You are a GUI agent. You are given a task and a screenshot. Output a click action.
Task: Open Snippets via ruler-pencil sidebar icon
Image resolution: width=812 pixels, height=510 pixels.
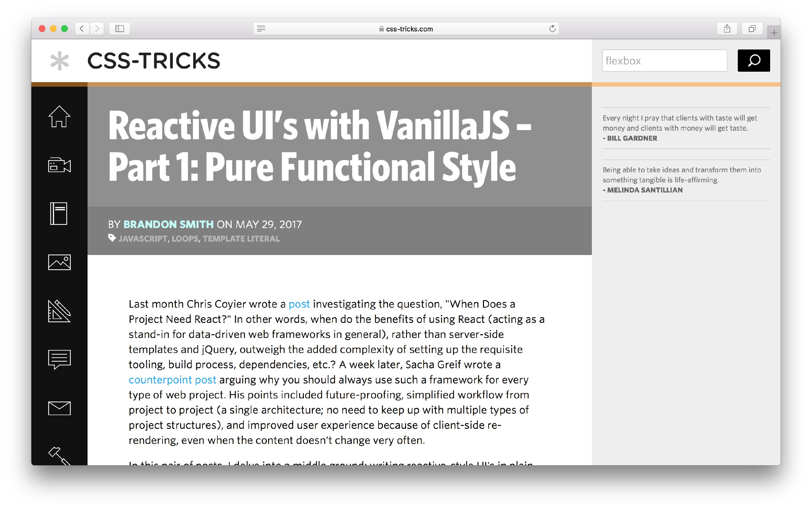59,311
